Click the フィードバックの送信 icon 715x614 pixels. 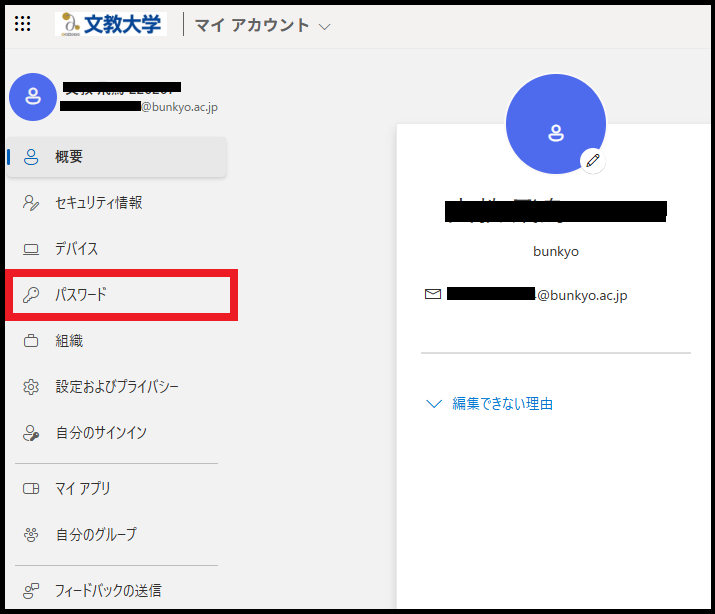click(x=31, y=591)
